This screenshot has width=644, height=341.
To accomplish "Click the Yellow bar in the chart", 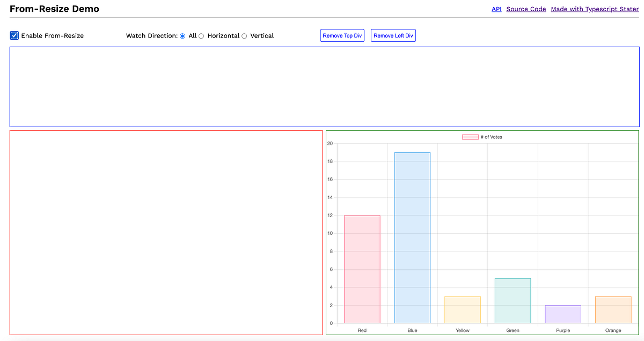I will pos(462,310).
